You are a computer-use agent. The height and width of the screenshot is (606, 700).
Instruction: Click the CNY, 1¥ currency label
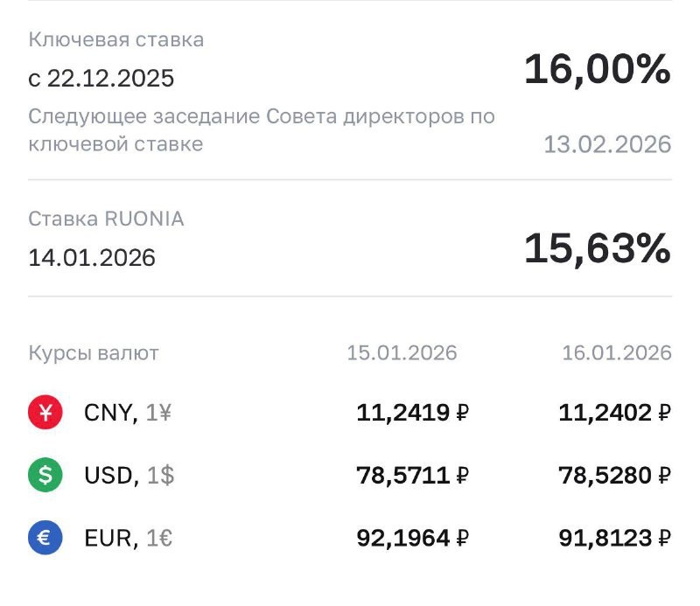127,413
